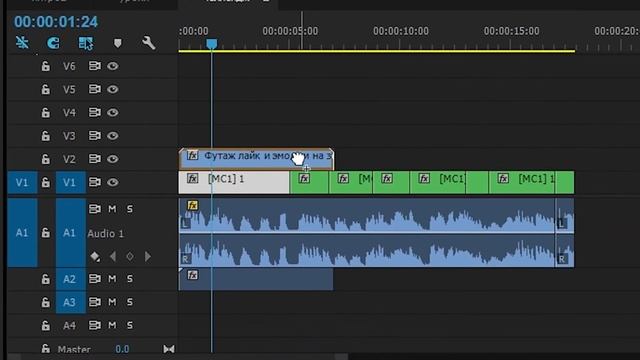Toggle sync lock for A4

point(95,325)
